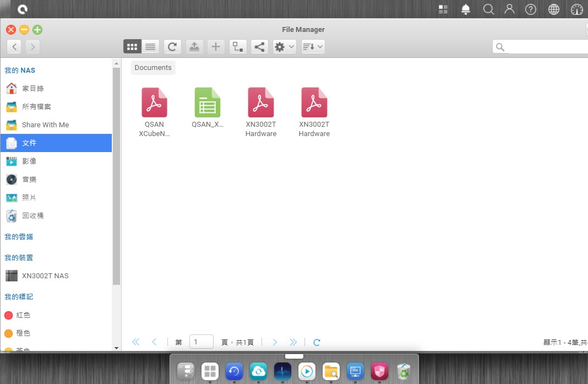Image resolution: width=588 pixels, height=384 pixels.
Task: Open the help question mark icon
Action: (x=531, y=9)
